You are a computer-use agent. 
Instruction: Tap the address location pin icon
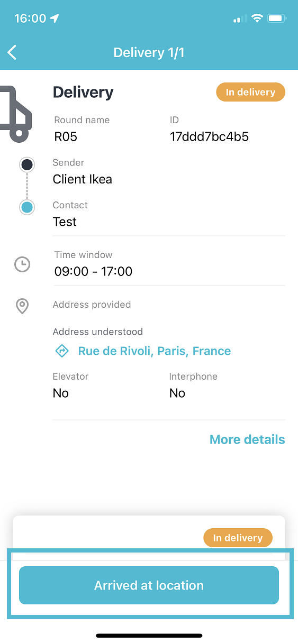click(x=22, y=306)
